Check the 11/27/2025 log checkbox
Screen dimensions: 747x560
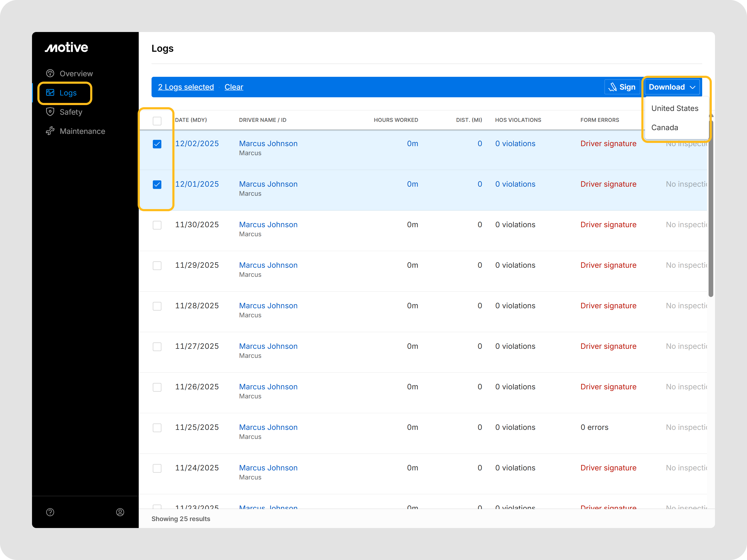point(157,347)
